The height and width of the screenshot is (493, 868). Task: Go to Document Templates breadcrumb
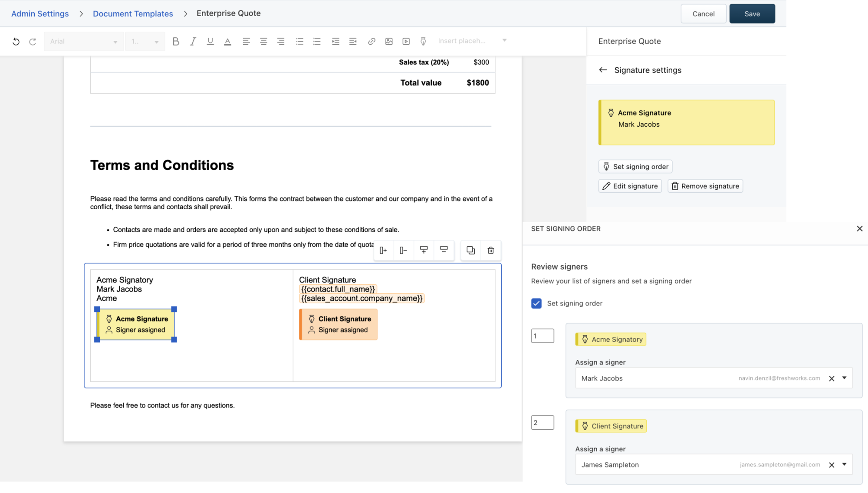coord(133,13)
